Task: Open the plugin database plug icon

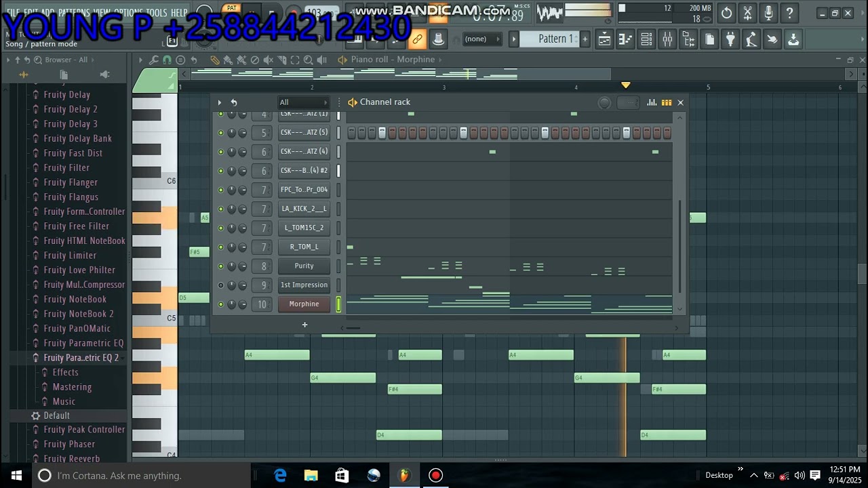Action: [x=730, y=39]
